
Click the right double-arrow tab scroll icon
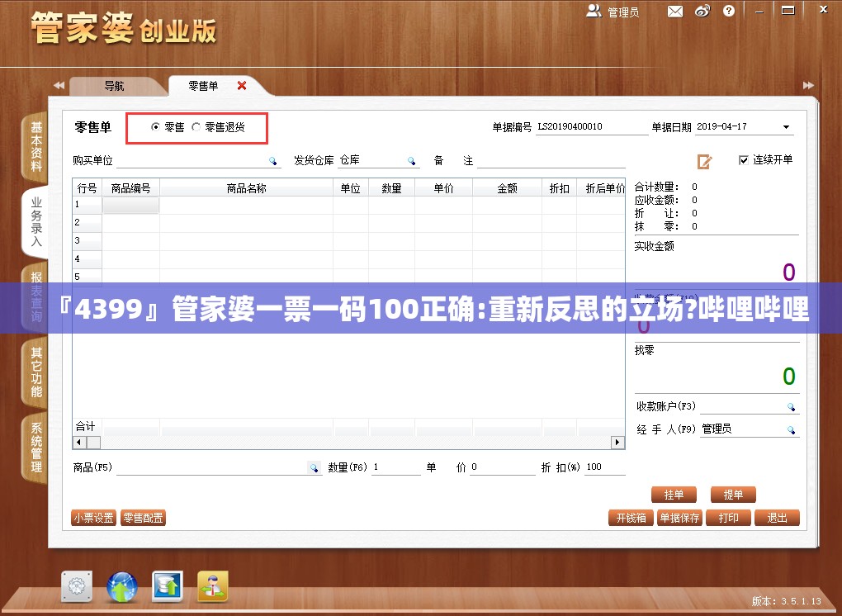point(808,85)
